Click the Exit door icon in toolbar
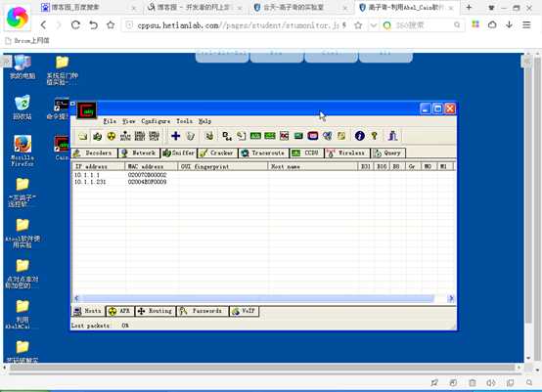The width and height of the screenshot is (542, 392). 392,136
